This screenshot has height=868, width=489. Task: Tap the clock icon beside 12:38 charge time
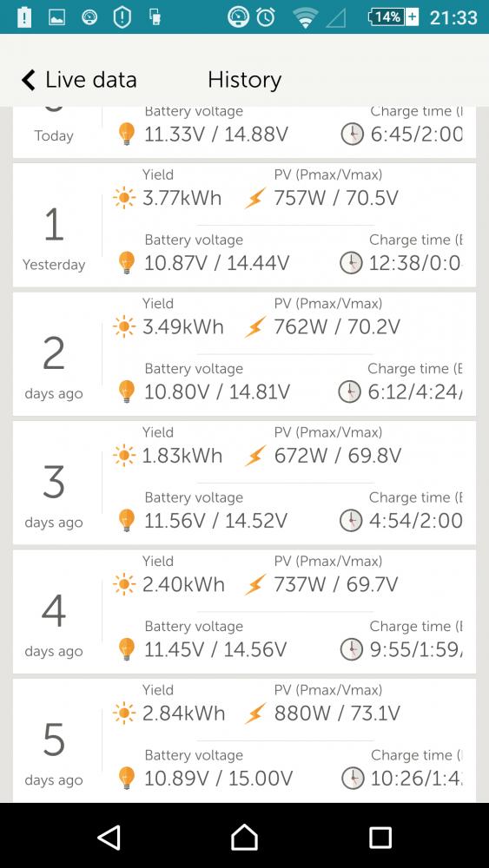(351, 262)
